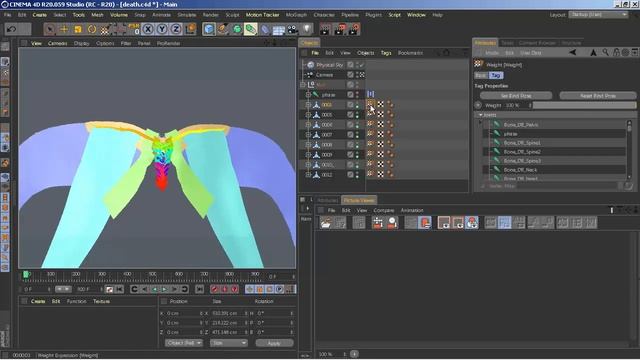The image size is (640, 360).
Task: Open the Object (Rel) coordinate dropdown
Action: coord(184,343)
